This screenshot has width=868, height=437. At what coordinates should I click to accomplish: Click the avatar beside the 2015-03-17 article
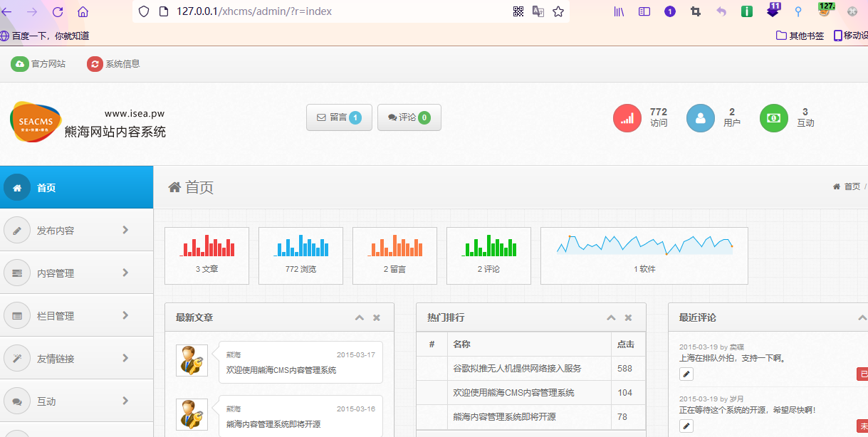192,360
